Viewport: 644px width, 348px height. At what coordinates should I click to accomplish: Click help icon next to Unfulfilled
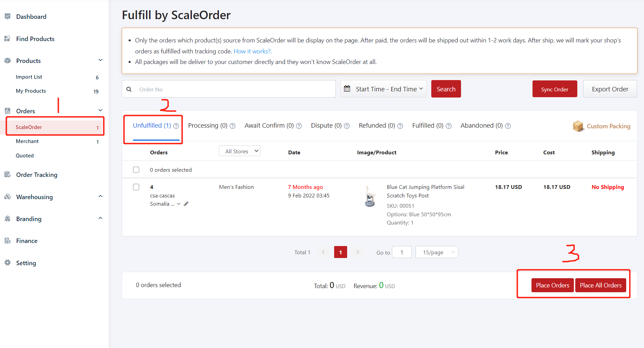tap(176, 126)
